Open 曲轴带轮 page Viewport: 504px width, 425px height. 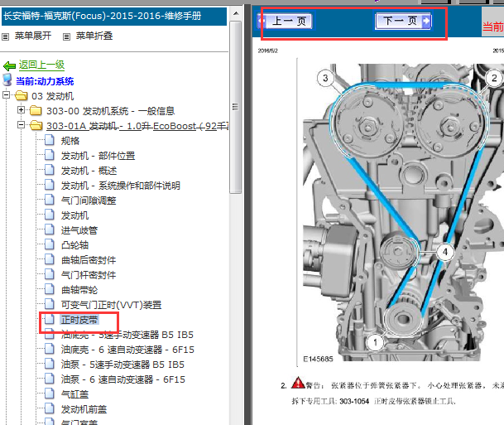(x=79, y=290)
